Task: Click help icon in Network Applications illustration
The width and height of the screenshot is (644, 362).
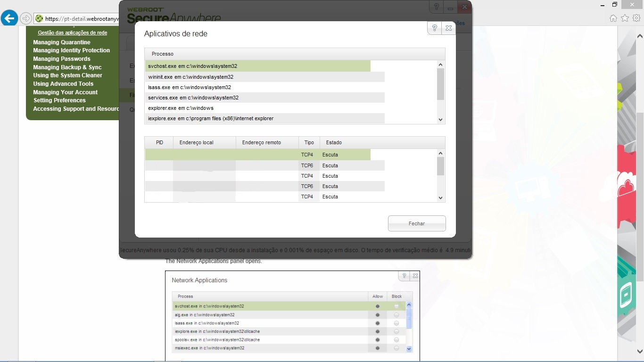Action: coord(404,276)
